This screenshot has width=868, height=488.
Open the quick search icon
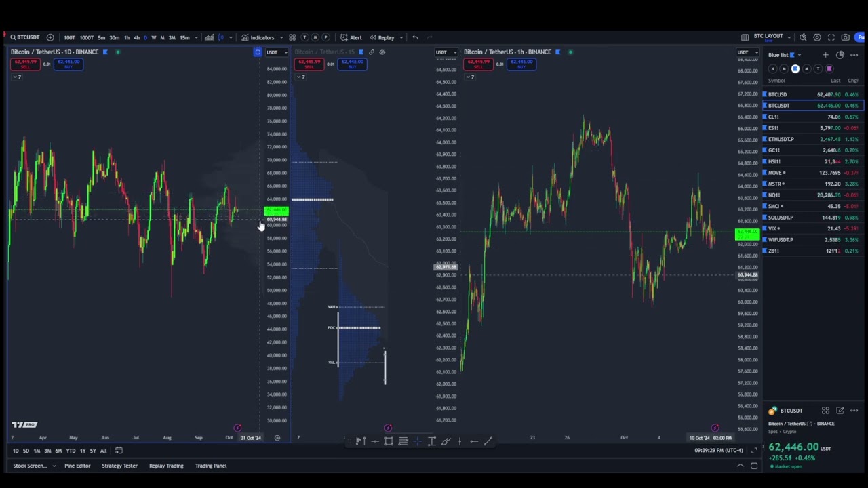tap(803, 37)
